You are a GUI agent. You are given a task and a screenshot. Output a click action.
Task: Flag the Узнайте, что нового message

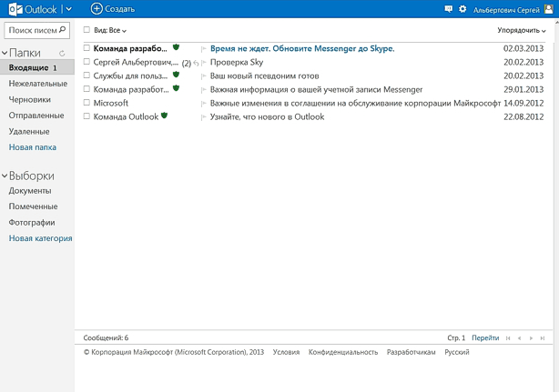(204, 117)
